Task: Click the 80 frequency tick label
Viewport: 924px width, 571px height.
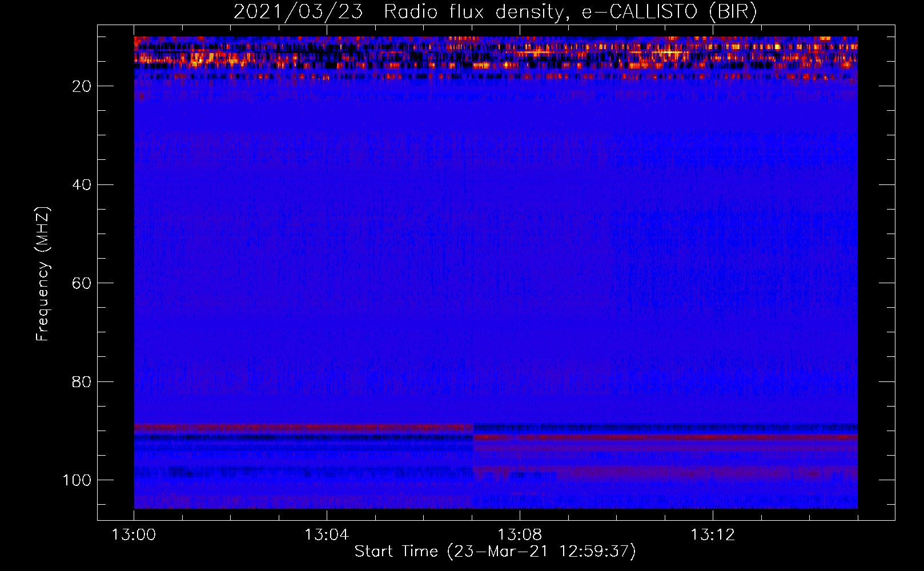Action: click(82, 382)
